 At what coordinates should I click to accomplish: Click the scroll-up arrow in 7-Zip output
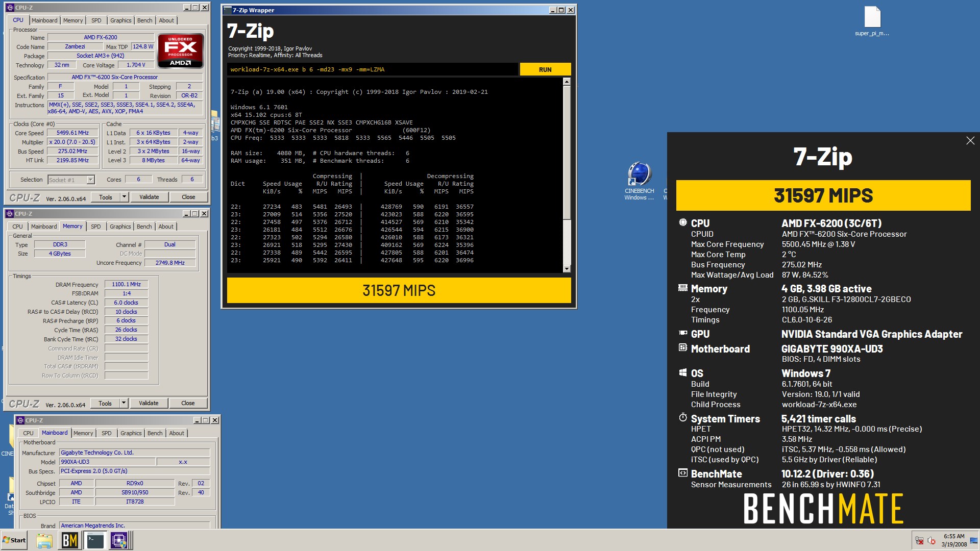pyautogui.click(x=567, y=82)
